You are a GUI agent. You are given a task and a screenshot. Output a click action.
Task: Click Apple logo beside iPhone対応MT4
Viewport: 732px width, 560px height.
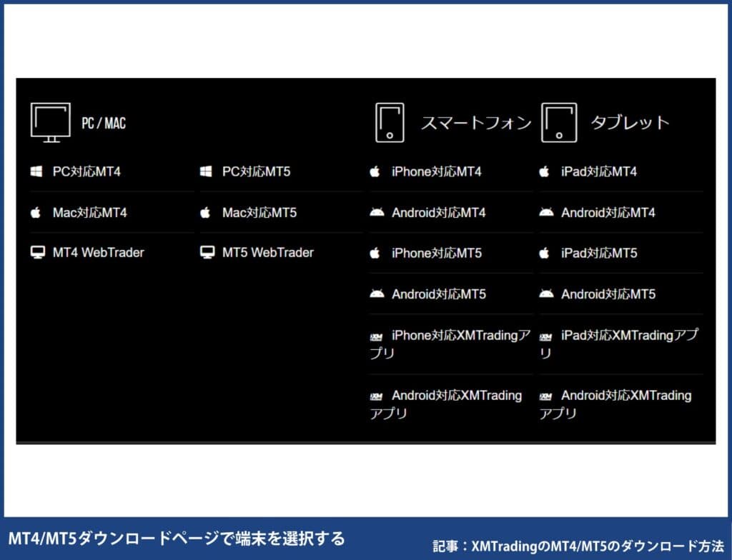(x=375, y=171)
